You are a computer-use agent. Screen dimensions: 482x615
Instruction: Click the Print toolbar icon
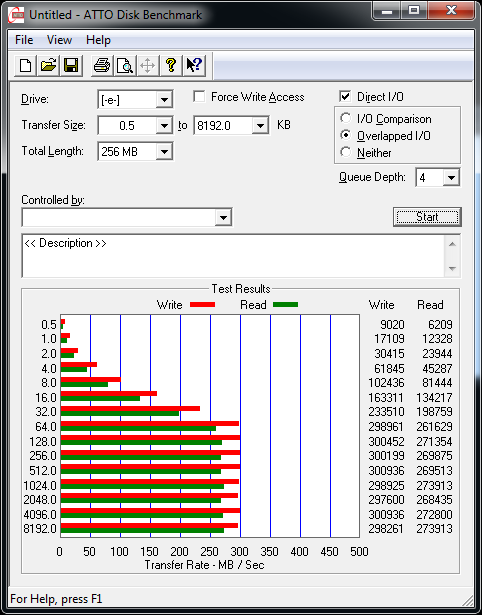[x=102, y=65]
